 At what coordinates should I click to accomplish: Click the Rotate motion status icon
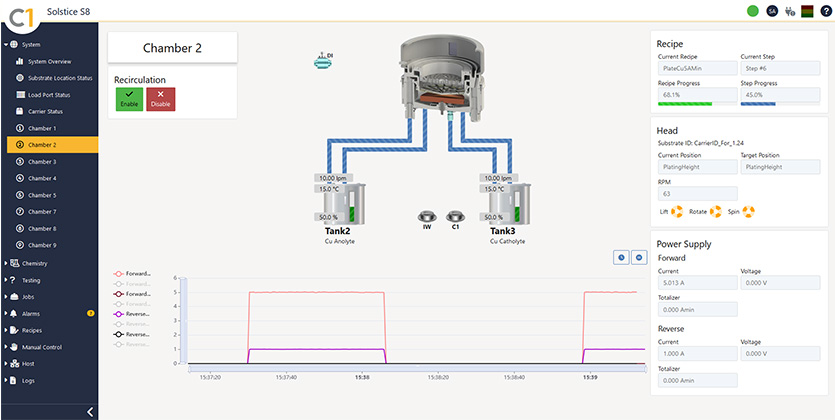(x=715, y=212)
